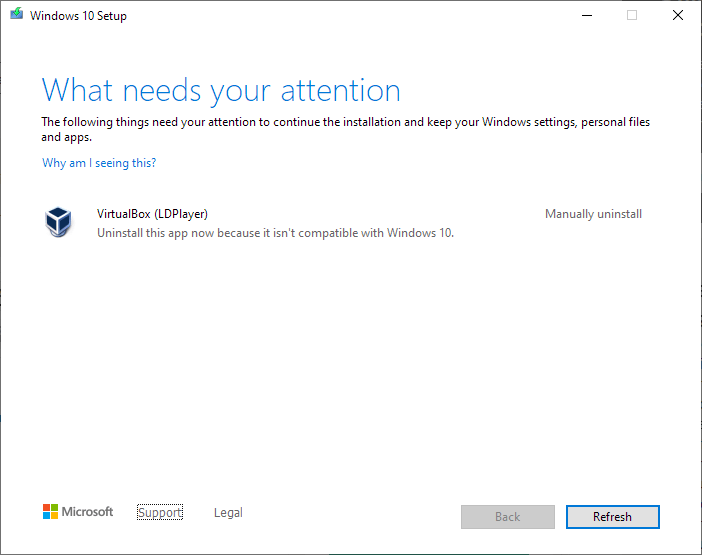Click the greyed-out Back button
The height and width of the screenshot is (555, 702).
[x=508, y=517]
